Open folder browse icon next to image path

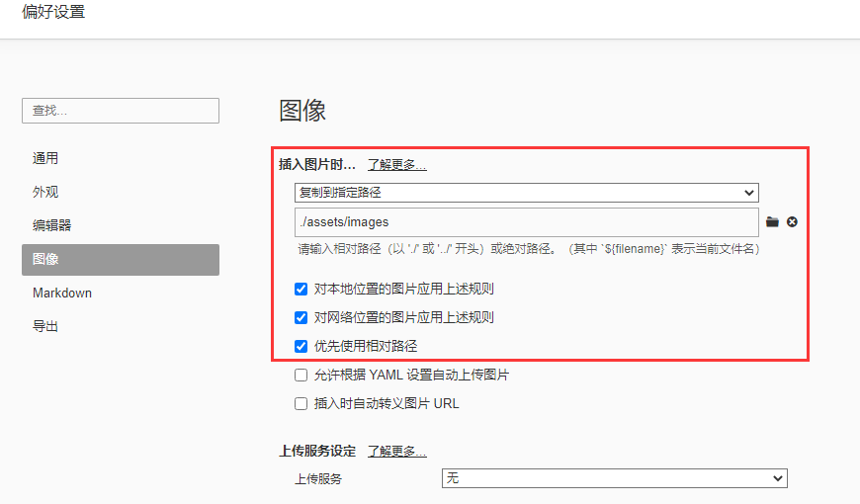pos(772,222)
